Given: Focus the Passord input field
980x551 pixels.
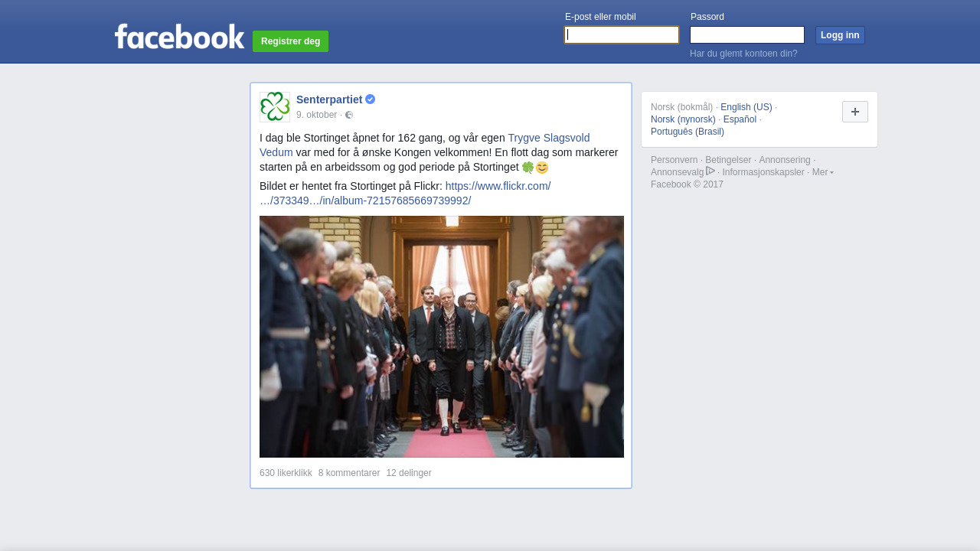Looking at the screenshot, I should click(x=747, y=35).
